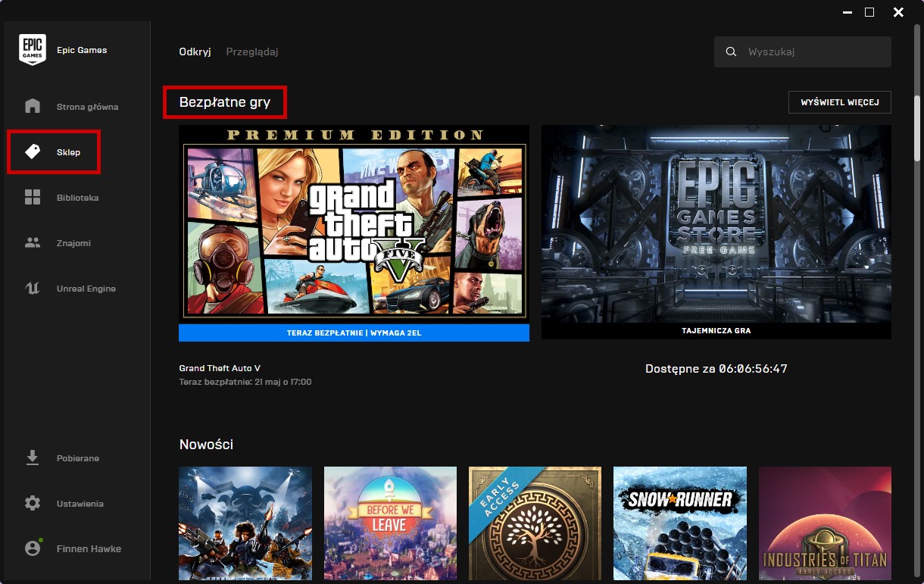The width and height of the screenshot is (924, 584).
Task: Open the first Nowości game thumbnail with masked soldiers
Action: tap(245, 524)
